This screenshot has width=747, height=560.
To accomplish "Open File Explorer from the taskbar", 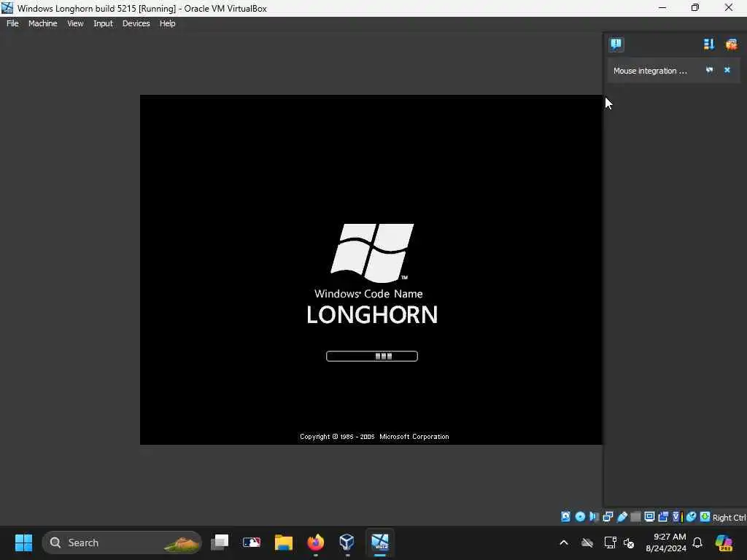I will point(284,542).
